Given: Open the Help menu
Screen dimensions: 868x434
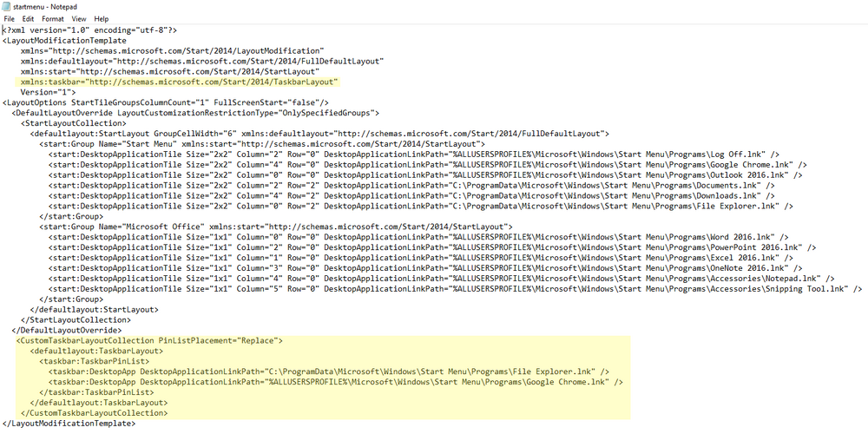Looking at the screenshot, I should [102, 19].
